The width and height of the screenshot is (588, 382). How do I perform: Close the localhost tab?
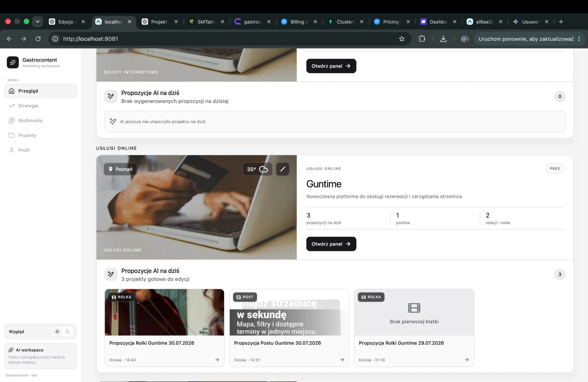click(130, 22)
